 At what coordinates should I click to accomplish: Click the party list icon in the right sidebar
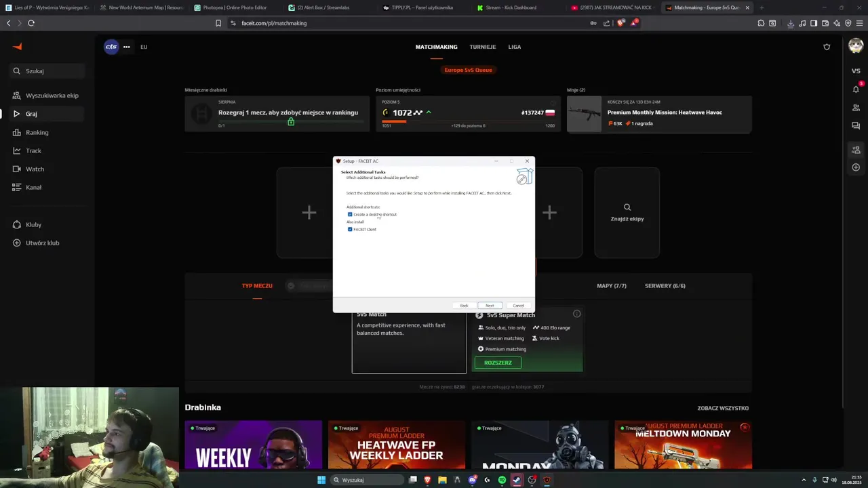pos(856,150)
